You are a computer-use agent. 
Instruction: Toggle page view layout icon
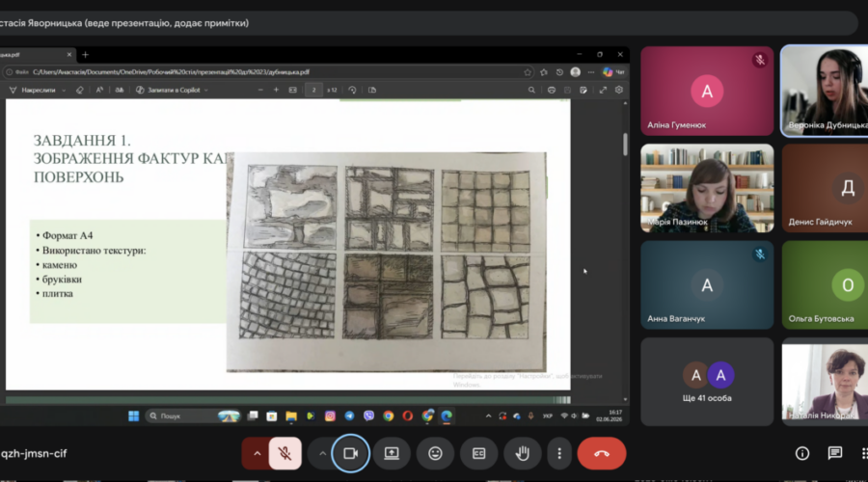pyautogui.click(x=372, y=90)
